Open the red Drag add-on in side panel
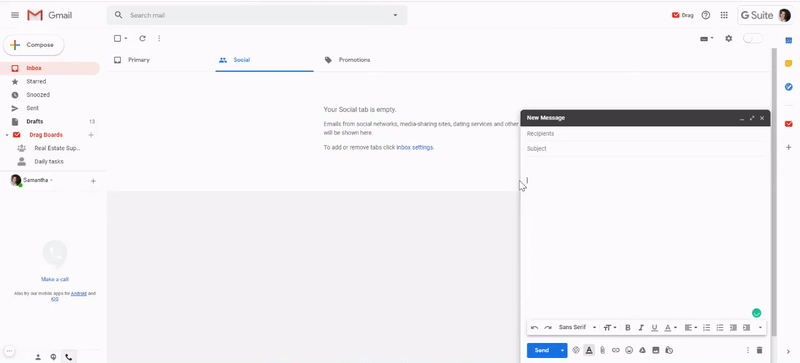This screenshot has width=800, height=363. 788,124
